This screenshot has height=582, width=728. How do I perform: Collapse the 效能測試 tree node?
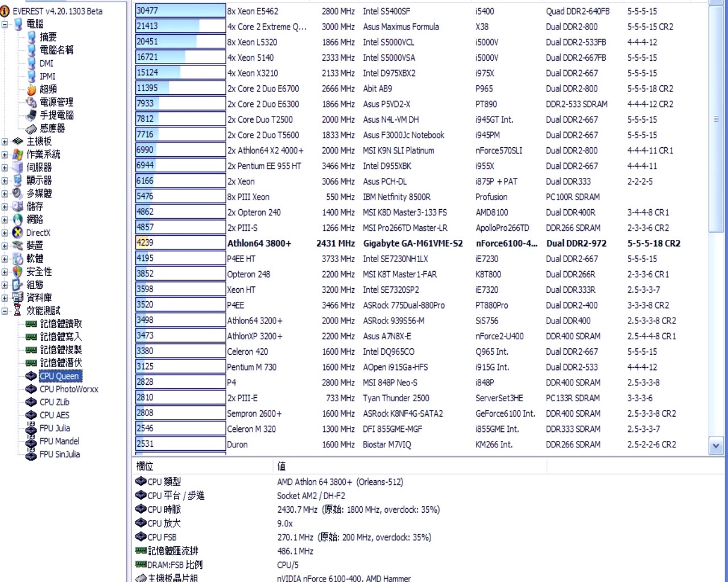5,311
